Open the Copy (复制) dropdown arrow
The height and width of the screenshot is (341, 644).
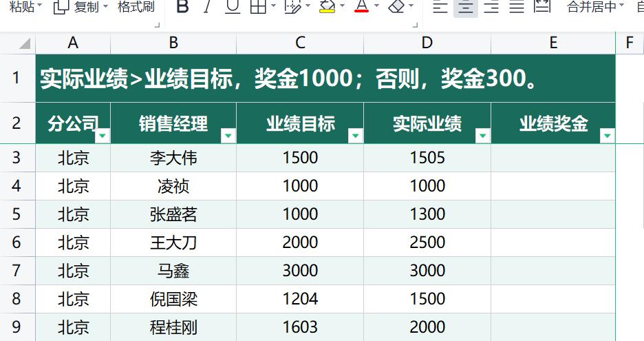[x=105, y=6]
